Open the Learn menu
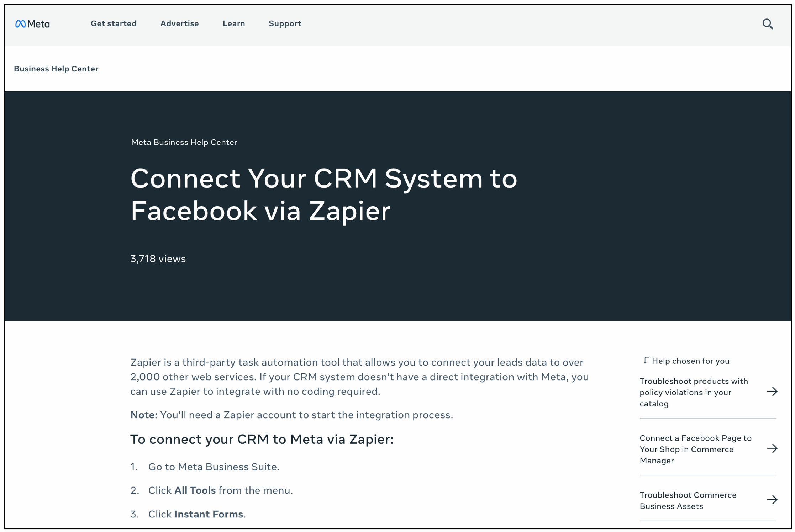The image size is (795, 532). 234,23
